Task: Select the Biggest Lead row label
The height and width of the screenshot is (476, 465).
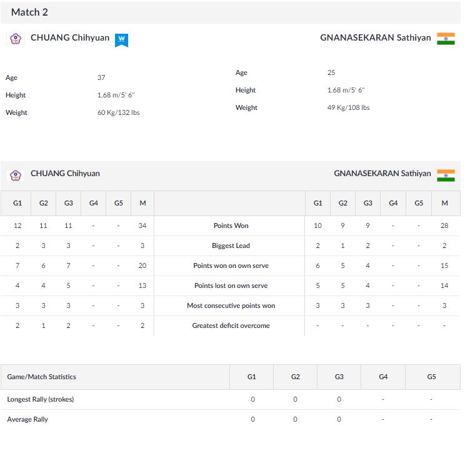Action: tap(231, 245)
